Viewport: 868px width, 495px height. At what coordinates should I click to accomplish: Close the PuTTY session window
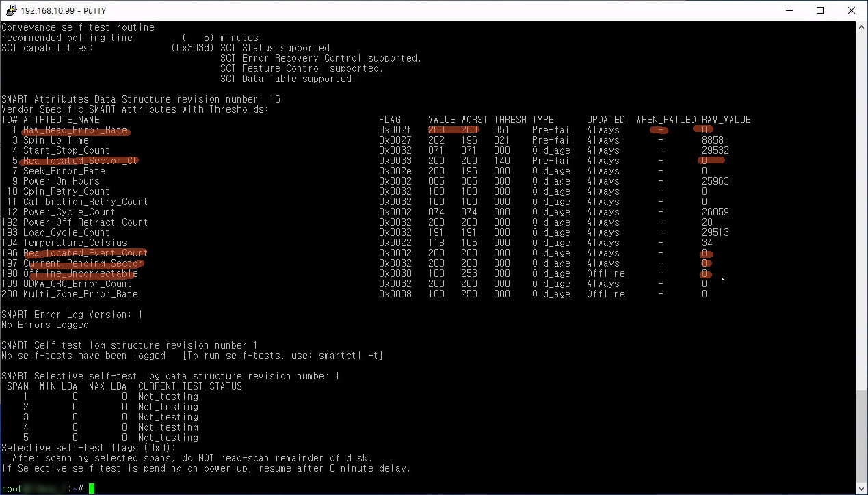coord(852,10)
